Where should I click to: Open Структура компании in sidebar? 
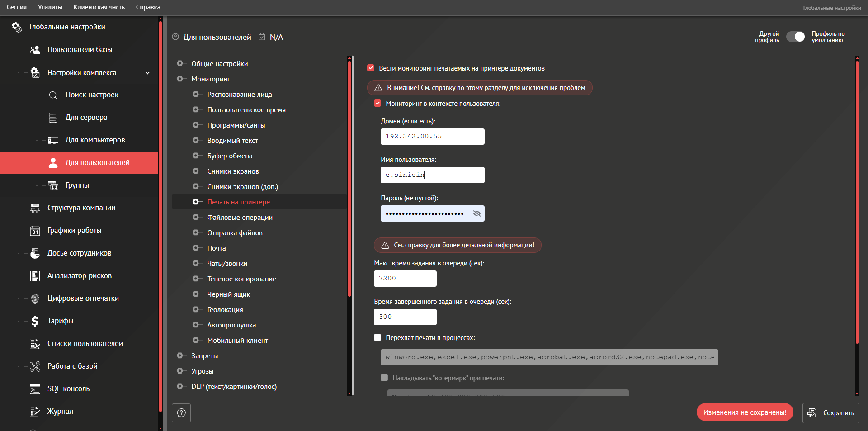click(81, 208)
